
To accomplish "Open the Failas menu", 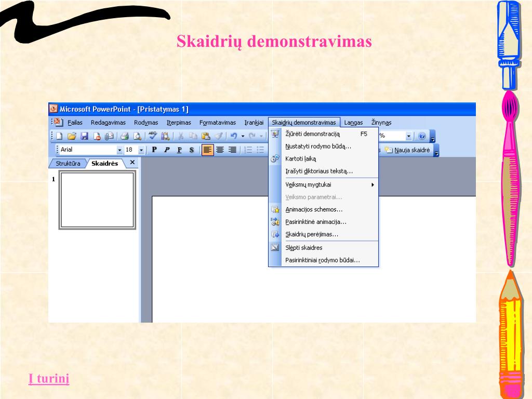I will click(75, 123).
